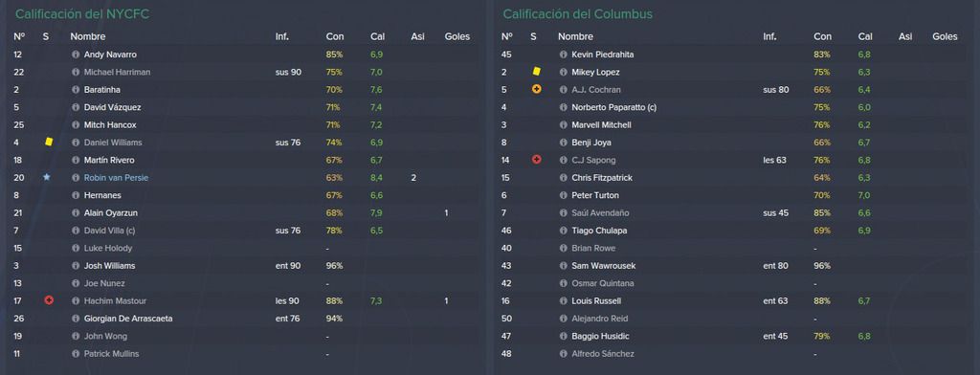980x375 pixels.
Task: Click info icon beside Baggio Husidic
Action: (563, 337)
